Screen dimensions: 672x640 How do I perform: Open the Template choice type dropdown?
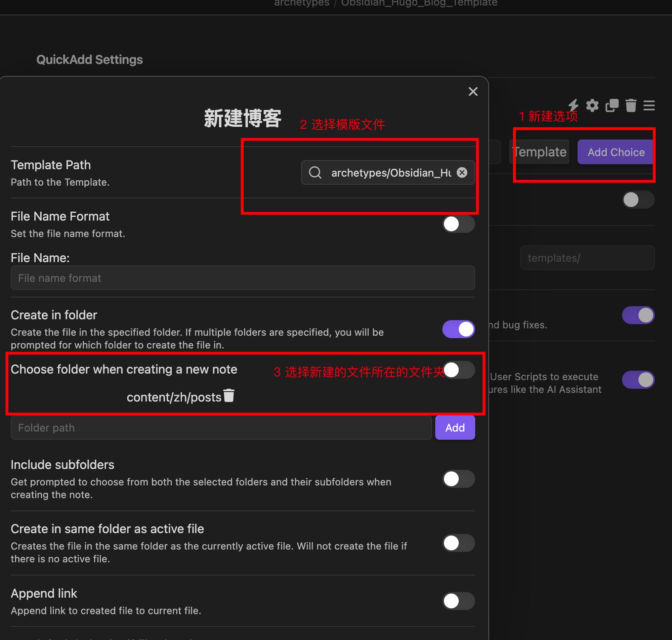539,152
